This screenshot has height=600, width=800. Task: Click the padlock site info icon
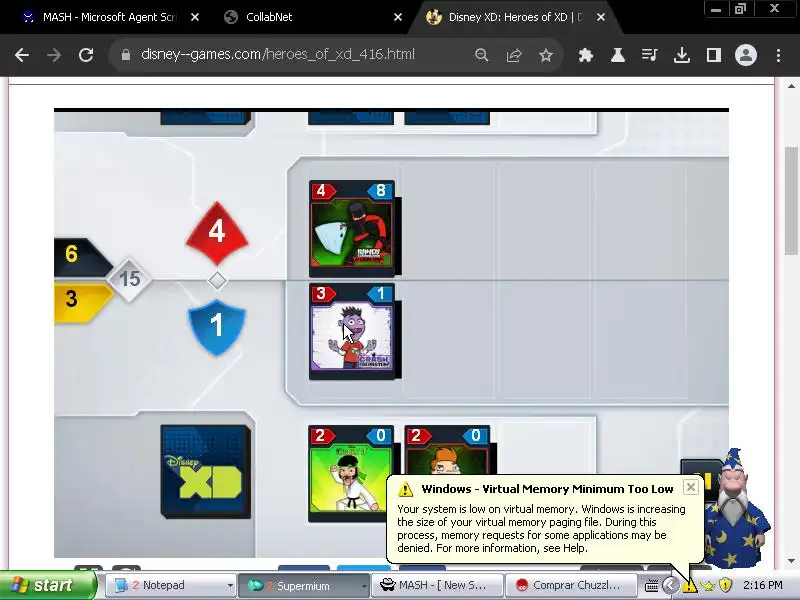point(126,55)
